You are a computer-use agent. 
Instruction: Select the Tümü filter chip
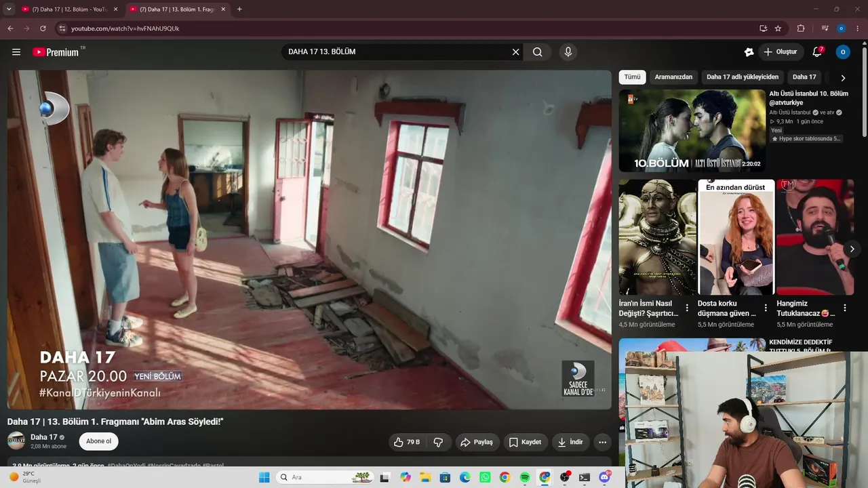632,77
